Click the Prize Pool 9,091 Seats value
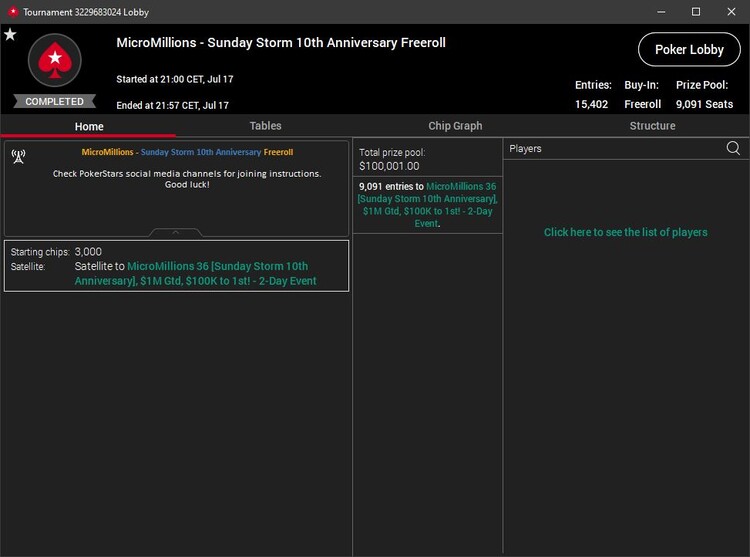 (704, 104)
